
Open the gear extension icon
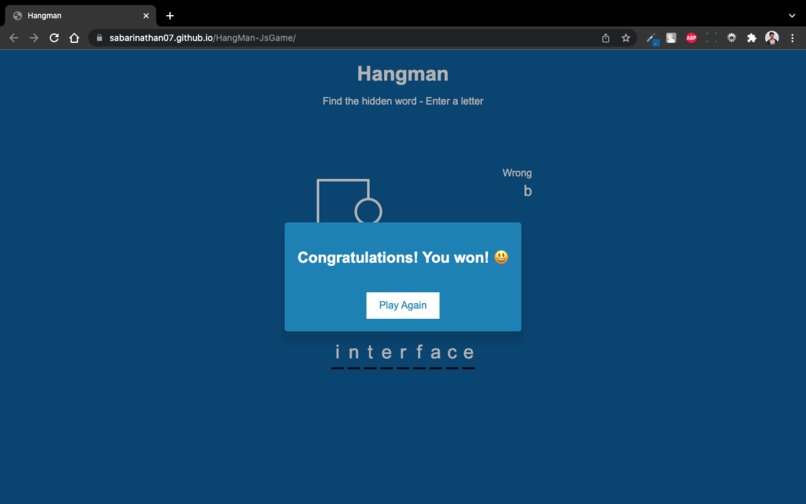pos(731,38)
